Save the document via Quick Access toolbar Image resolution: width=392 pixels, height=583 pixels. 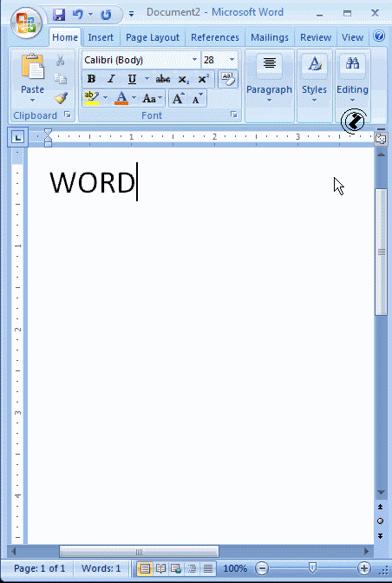[59, 15]
